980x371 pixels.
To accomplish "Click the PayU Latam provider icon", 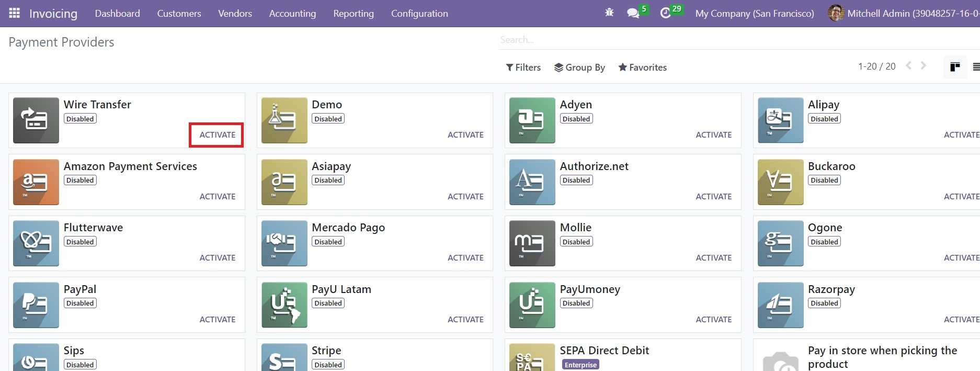I will click(x=284, y=305).
